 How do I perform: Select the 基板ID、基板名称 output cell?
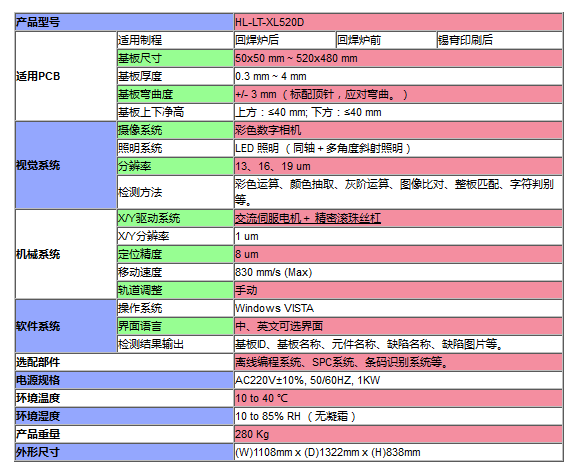[398, 344]
